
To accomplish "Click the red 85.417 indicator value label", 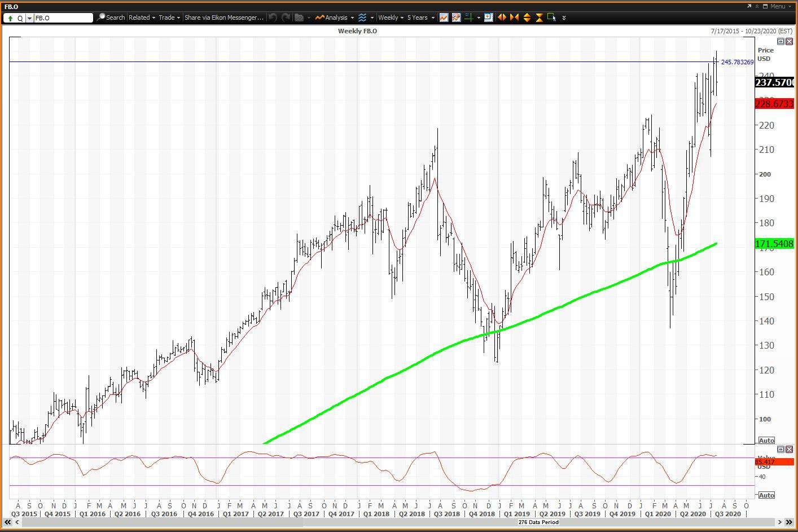I will click(774, 462).
